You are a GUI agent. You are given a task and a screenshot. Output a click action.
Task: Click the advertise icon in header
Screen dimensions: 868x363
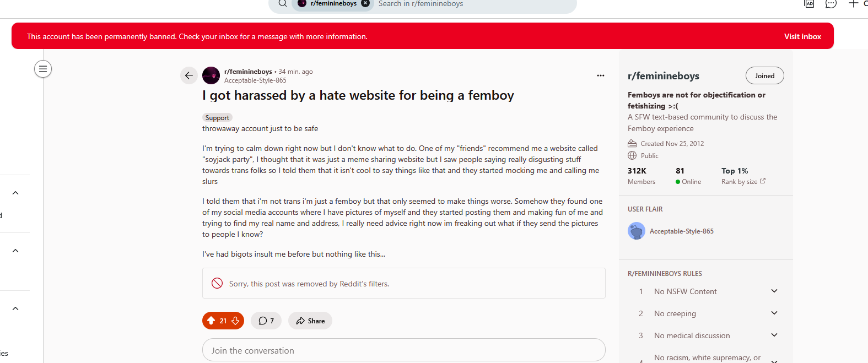(x=808, y=4)
